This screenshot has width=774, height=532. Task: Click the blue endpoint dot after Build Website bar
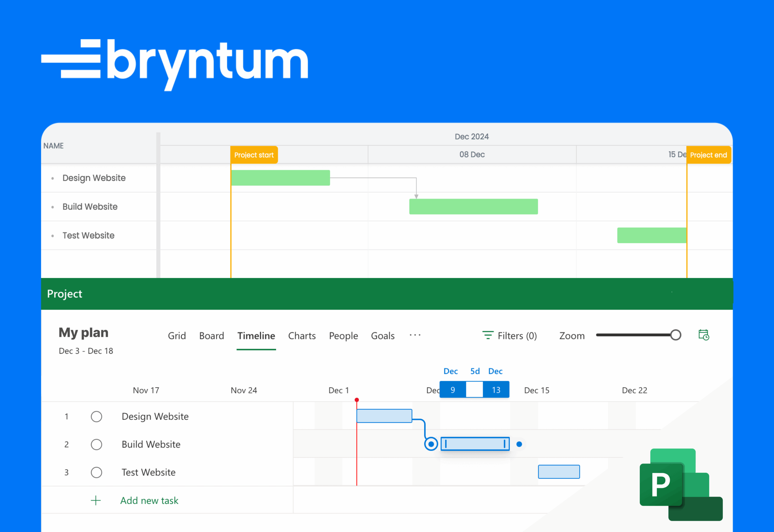(x=519, y=444)
